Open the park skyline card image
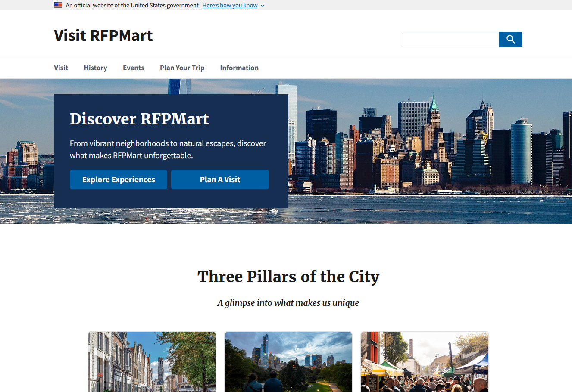Viewport: 572px width, 392px height. click(x=288, y=362)
